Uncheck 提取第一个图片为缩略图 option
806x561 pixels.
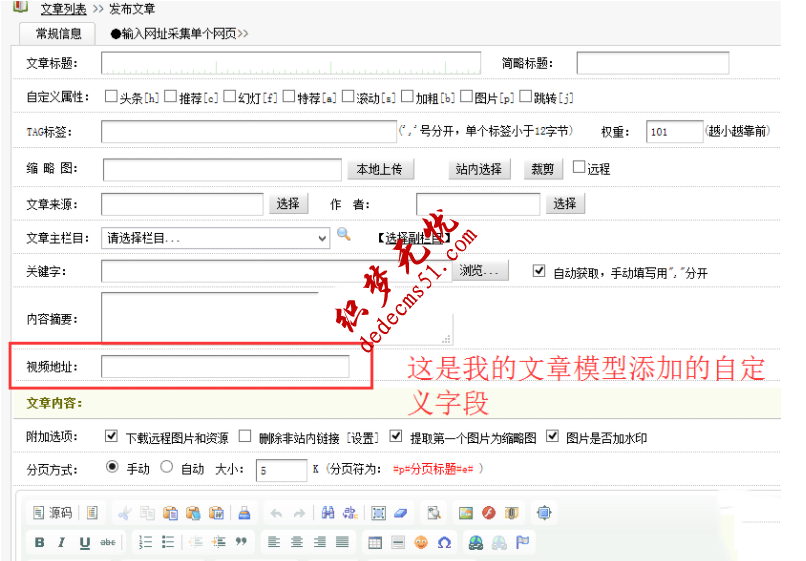tap(395, 436)
